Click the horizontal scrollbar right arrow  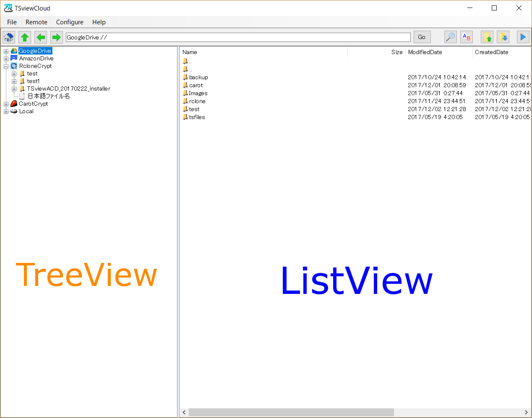[x=526, y=413]
